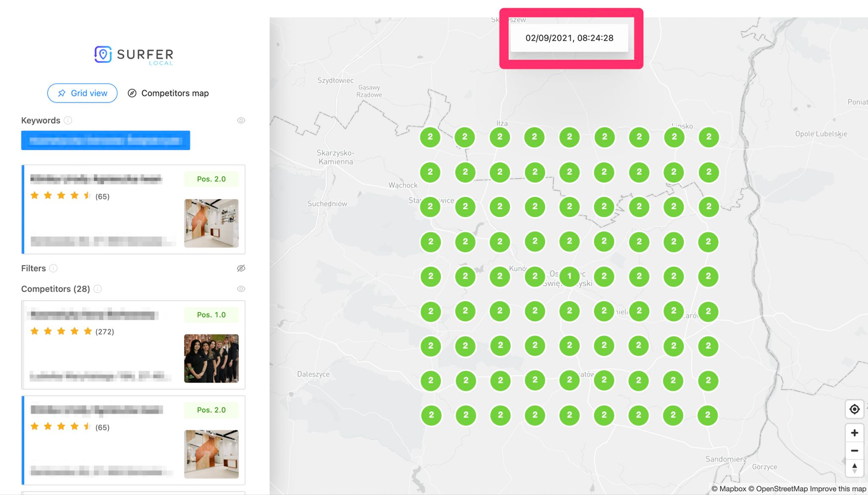This screenshot has height=495, width=868.
Task: Click the info icon next to Filters
Action: click(x=53, y=268)
